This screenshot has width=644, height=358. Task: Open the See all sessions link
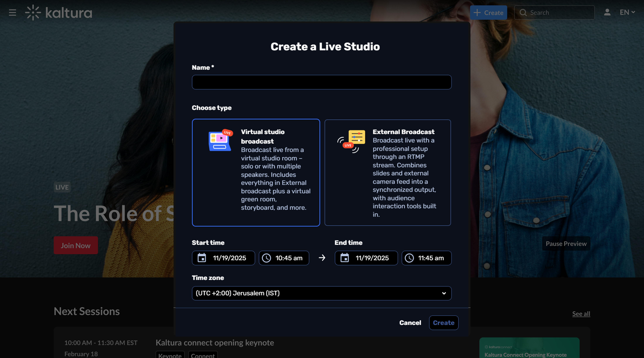581,313
